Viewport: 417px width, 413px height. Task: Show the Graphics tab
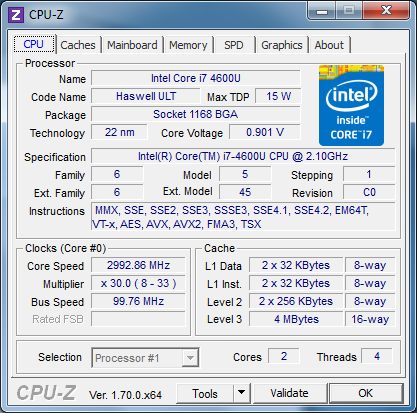pos(282,45)
